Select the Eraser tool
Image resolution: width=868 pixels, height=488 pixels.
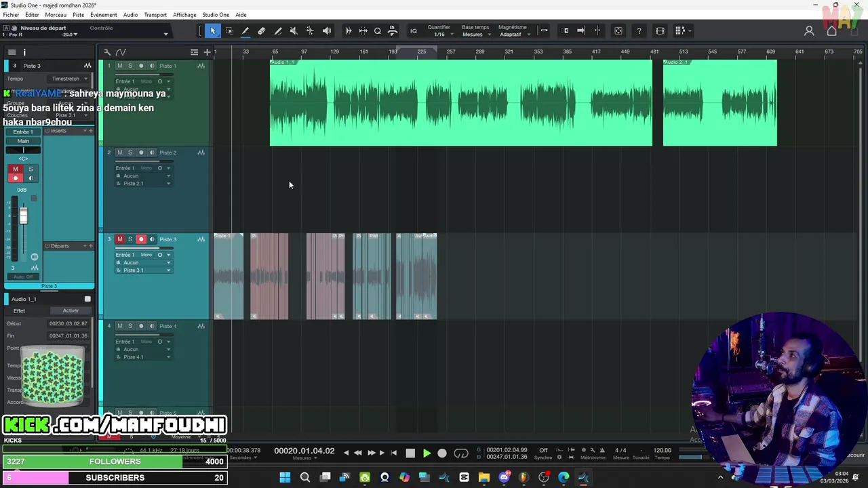tap(262, 30)
